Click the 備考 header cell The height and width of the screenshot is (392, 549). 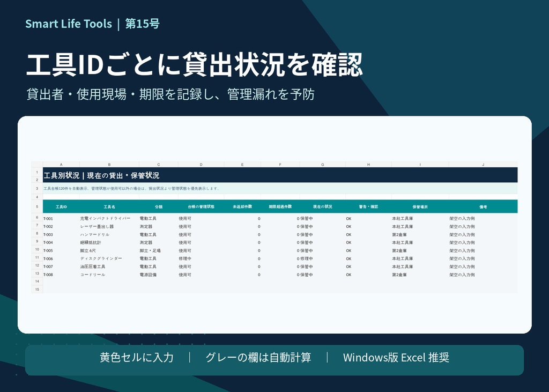pyautogui.click(x=483, y=206)
